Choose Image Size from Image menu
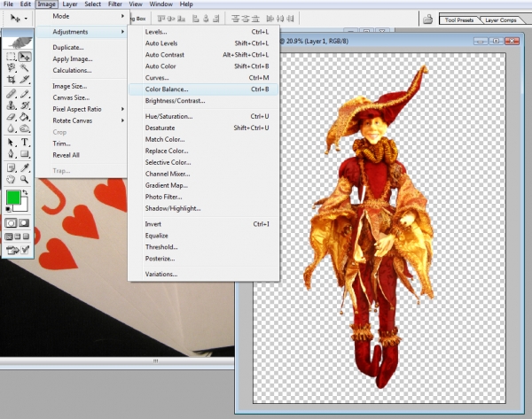 click(82, 86)
